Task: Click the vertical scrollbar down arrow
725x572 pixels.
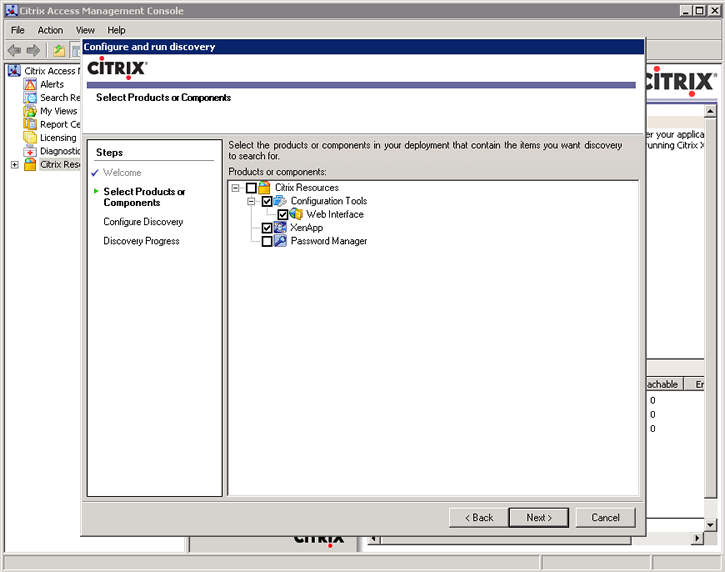Action: 710,524
